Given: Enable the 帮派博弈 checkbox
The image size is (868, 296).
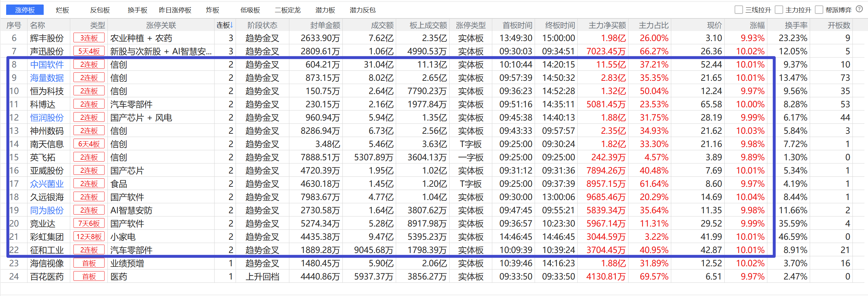Looking at the screenshot, I should (x=819, y=9).
